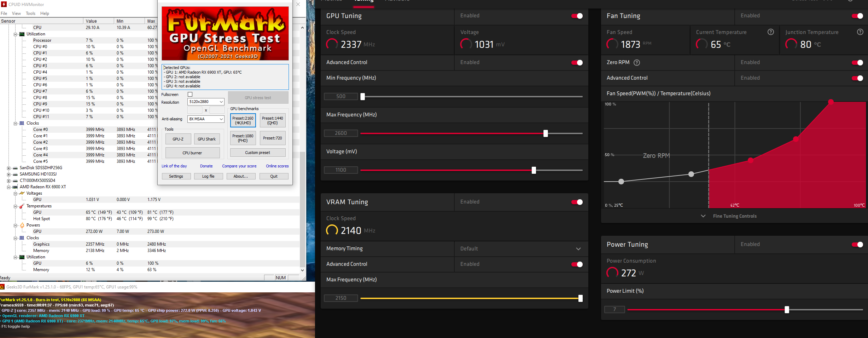Click the CPUID HWMonitor title bar app icon

click(4, 4)
